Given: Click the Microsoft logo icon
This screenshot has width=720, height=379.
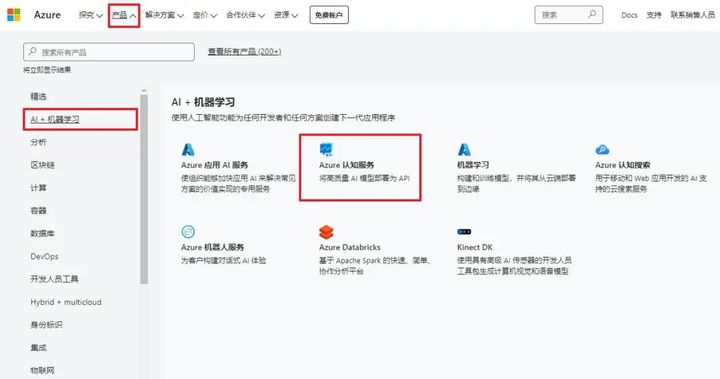Looking at the screenshot, I should [x=14, y=15].
